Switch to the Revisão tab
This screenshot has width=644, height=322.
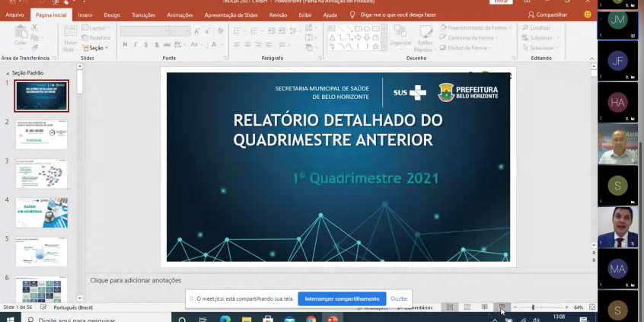pyautogui.click(x=278, y=14)
